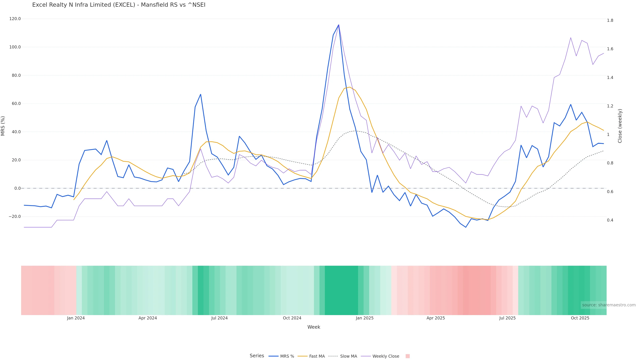Click the MRS (%) y-axis title
Viewport: 644px width, 362px height.
point(3,126)
